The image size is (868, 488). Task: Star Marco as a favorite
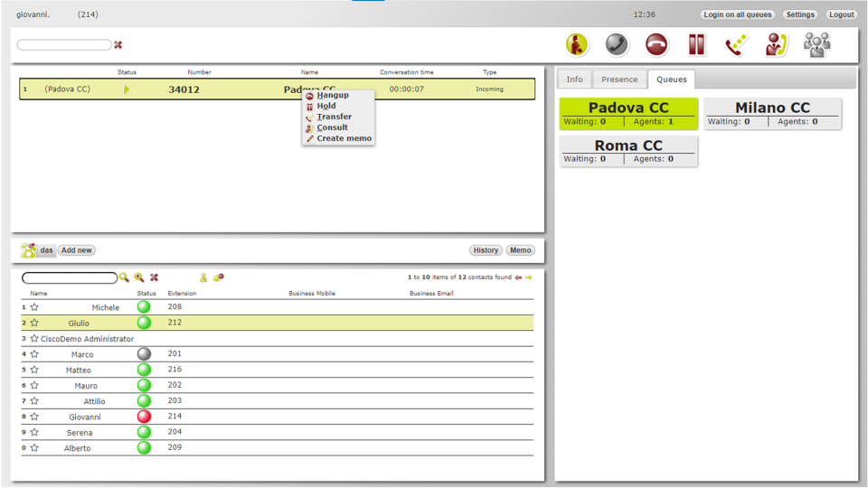point(34,354)
